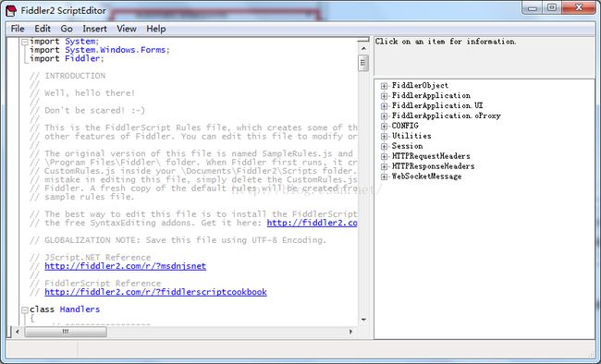Close the ScriptEditor window

[579, 8]
